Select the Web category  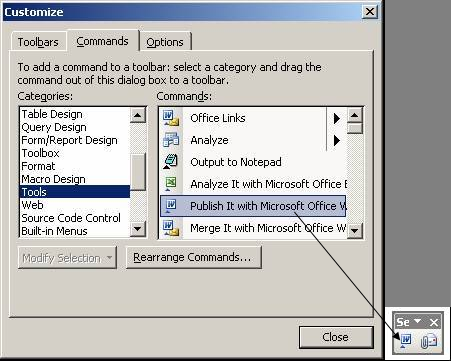pos(32,205)
